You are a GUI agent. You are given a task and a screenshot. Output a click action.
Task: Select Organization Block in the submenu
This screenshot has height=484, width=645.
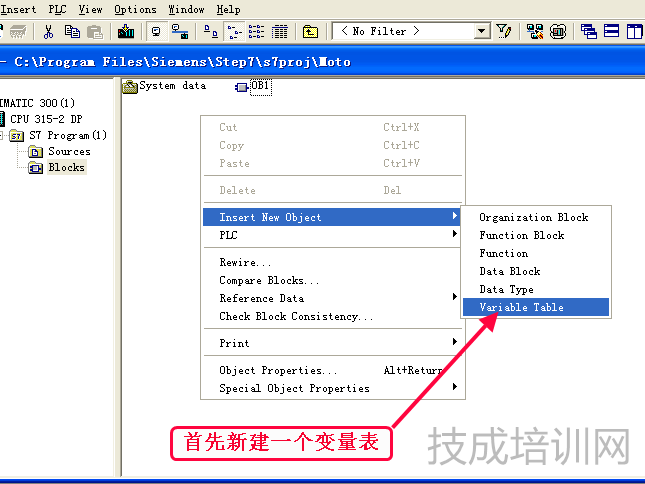coord(533,217)
